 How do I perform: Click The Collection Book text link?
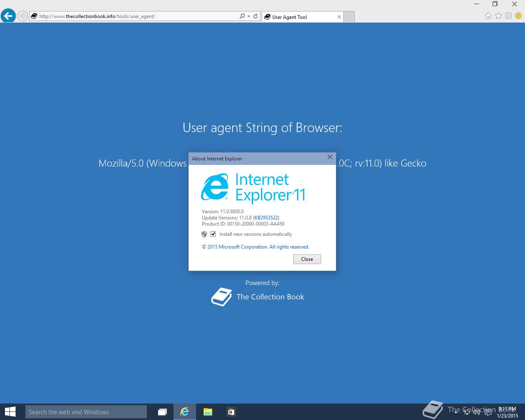pyautogui.click(x=270, y=297)
